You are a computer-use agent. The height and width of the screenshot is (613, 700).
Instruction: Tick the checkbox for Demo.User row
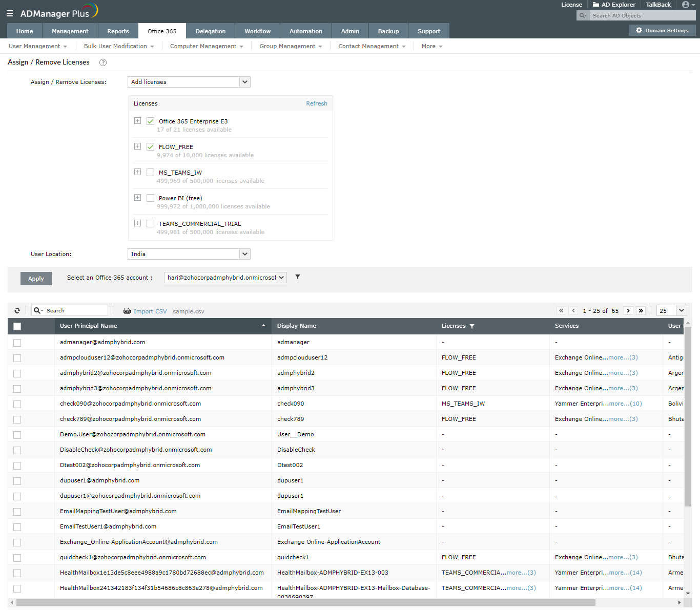point(17,435)
